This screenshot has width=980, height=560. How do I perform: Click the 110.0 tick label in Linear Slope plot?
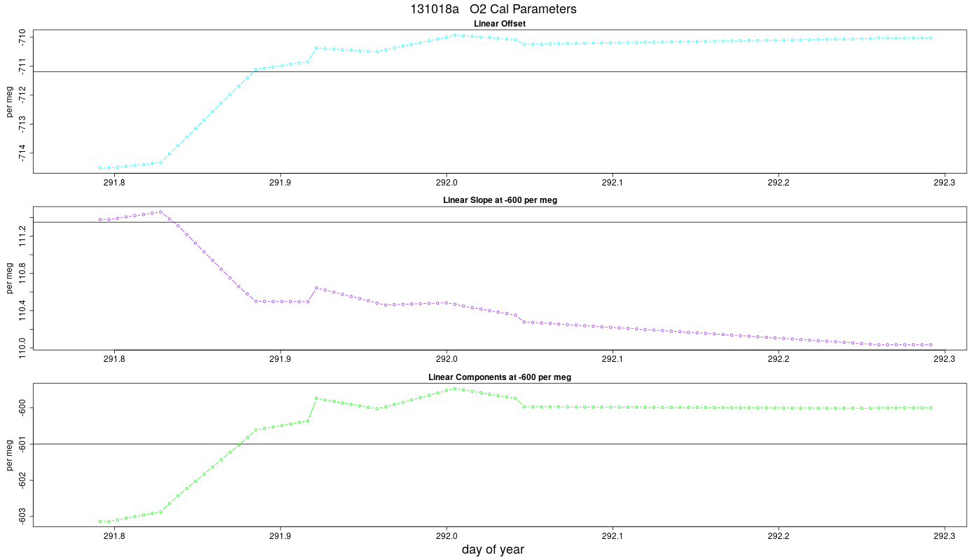(x=22, y=348)
